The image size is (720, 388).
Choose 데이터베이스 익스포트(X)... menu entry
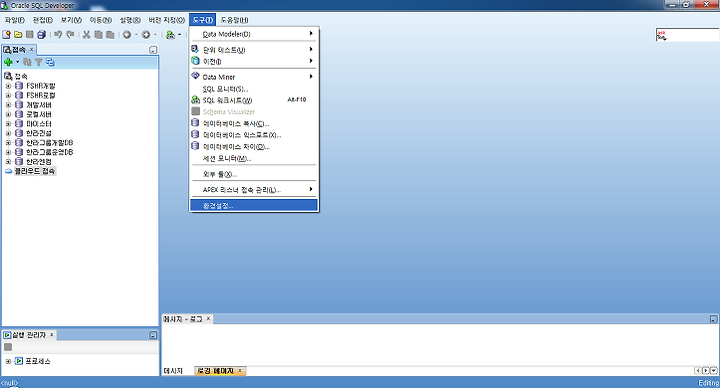pyautogui.click(x=254, y=135)
